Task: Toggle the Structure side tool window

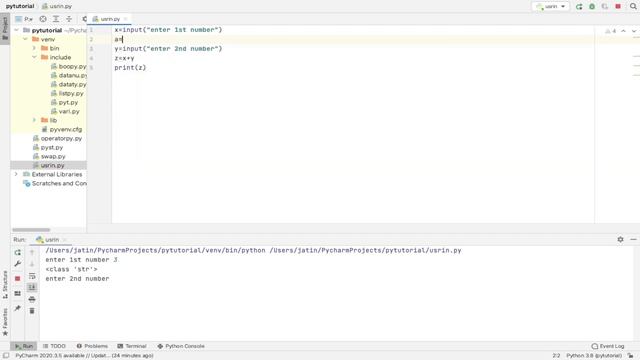Action: point(5,284)
